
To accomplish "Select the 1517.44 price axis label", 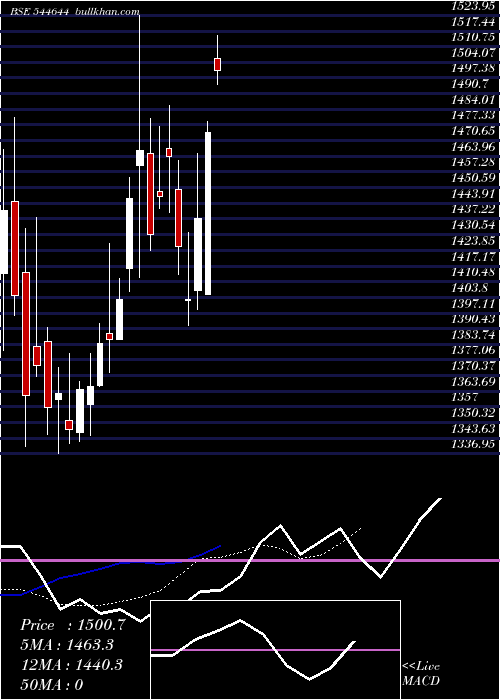I will tap(473, 21).
